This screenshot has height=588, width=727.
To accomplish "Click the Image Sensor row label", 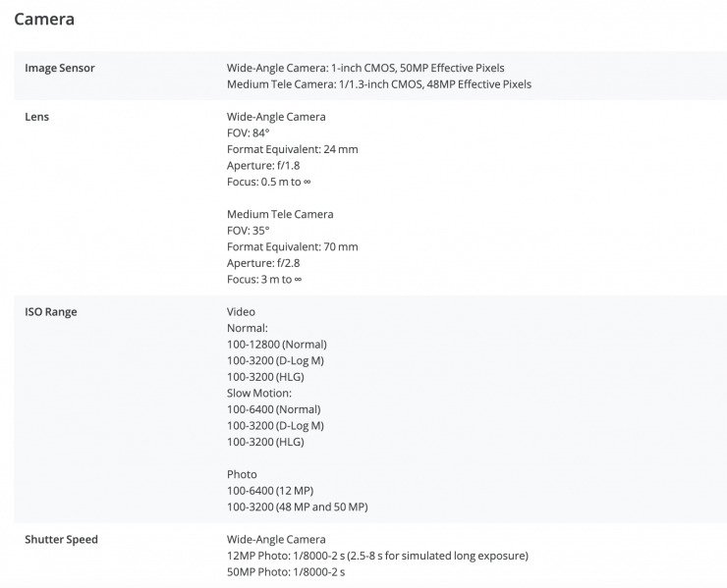I will pyautogui.click(x=60, y=68).
